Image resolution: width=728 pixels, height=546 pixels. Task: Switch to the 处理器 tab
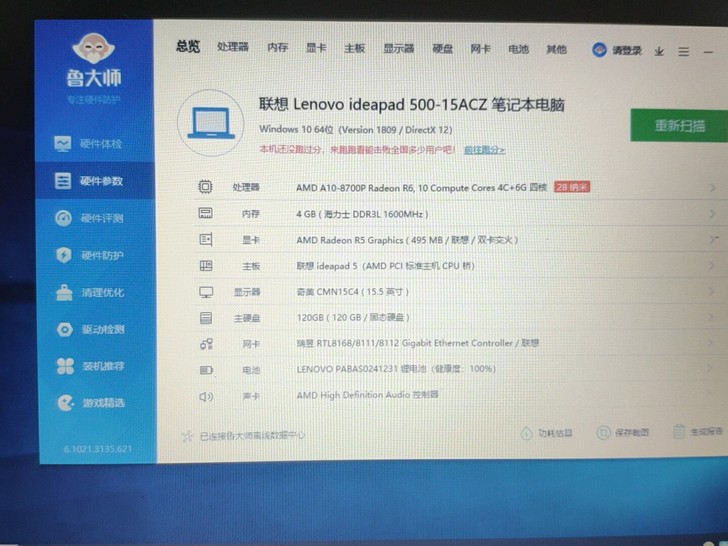(x=233, y=47)
